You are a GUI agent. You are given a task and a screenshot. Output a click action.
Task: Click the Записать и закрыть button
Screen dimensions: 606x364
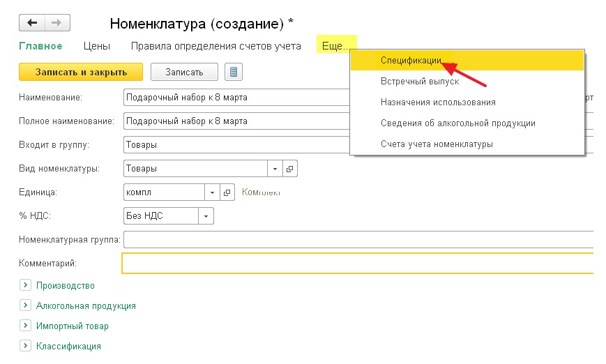tap(81, 72)
